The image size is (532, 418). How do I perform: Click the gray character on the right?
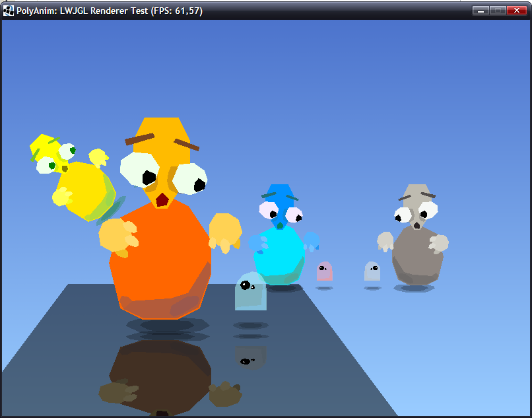[413, 234]
